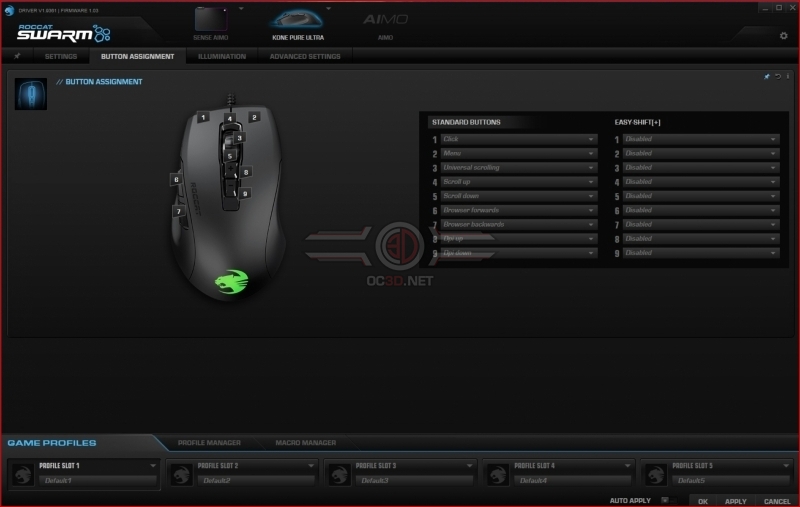800x507 pixels.
Task: Click the Profile Slot 5 Roccat icon
Action: pyautogui.click(x=656, y=474)
